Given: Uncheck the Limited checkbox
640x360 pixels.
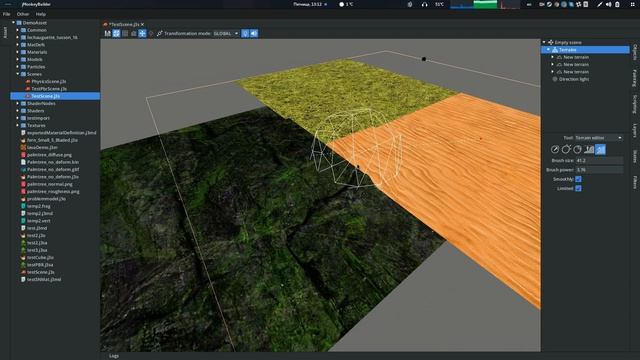Looking at the screenshot, I should [578, 188].
